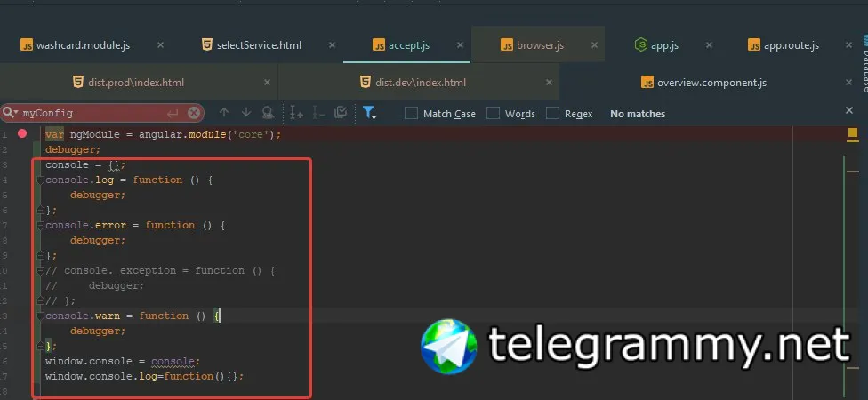Collapse the commented _exception block fold marker
868x400 pixels.
coord(40,270)
